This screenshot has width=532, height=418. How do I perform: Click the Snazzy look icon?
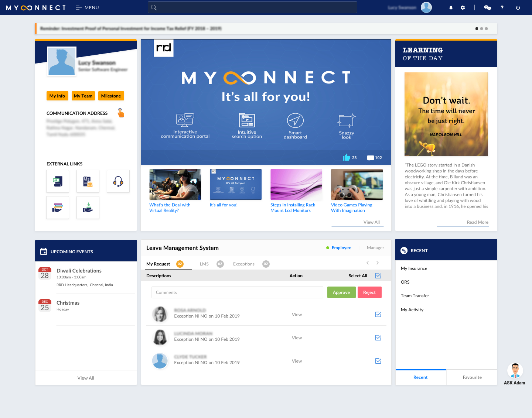point(347,121)
